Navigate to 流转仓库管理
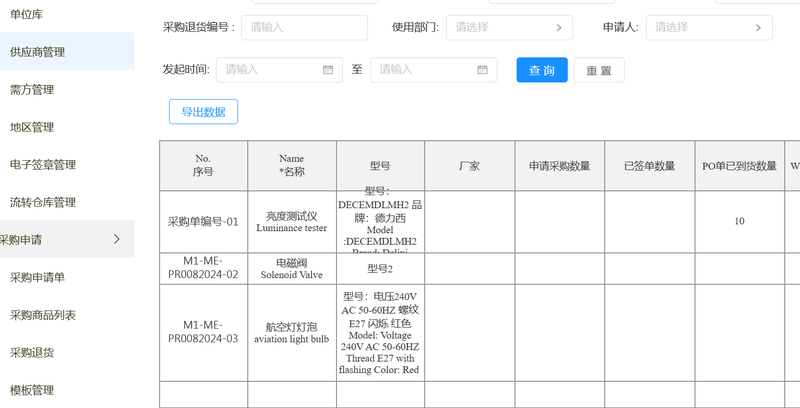This screenshot has height=408, width=800. (43, 202)
